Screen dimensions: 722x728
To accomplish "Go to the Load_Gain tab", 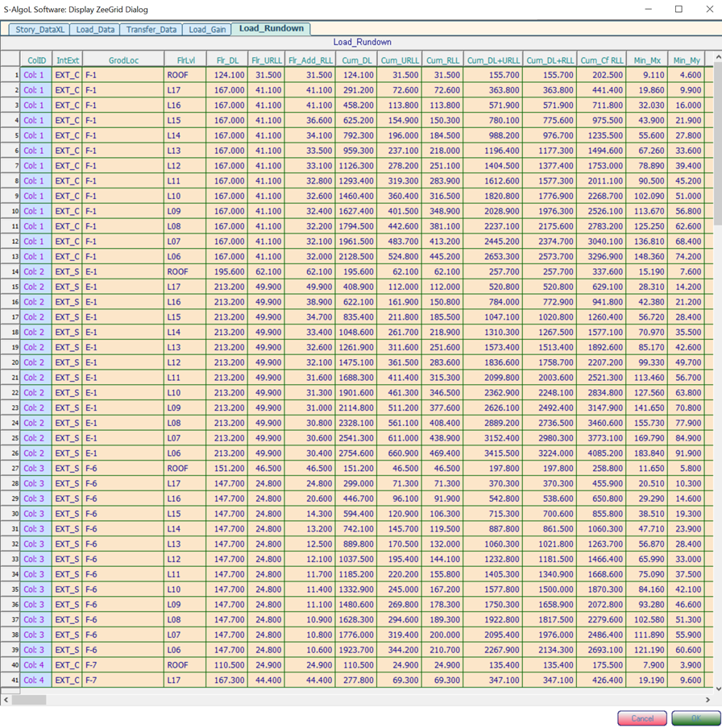I will coord(207,29).
